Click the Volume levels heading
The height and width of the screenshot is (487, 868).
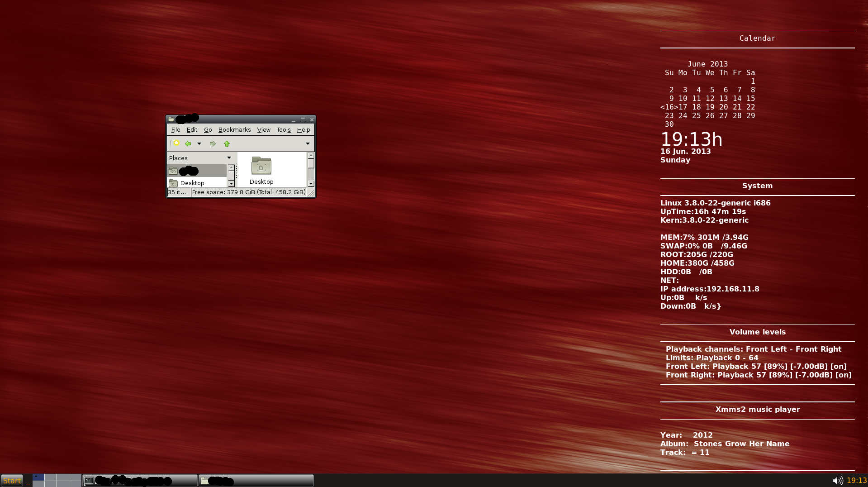[x=757, y=332]
